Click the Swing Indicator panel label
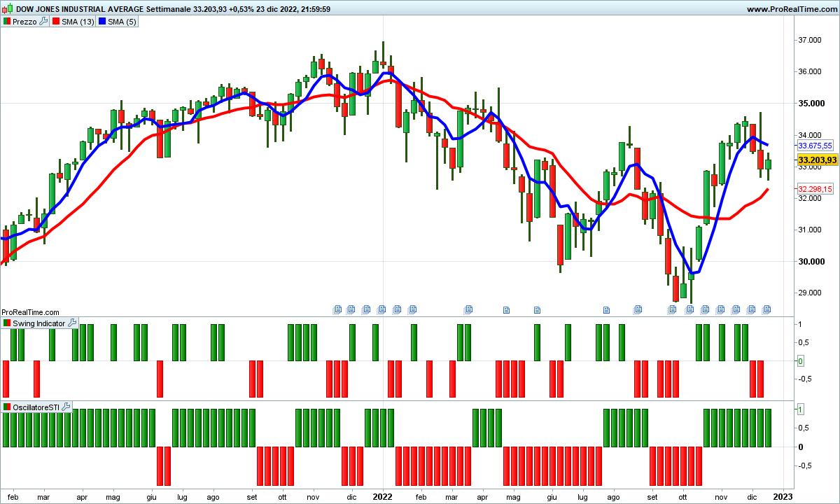This screenshot has height=504, width=840. tap(39, 323)
